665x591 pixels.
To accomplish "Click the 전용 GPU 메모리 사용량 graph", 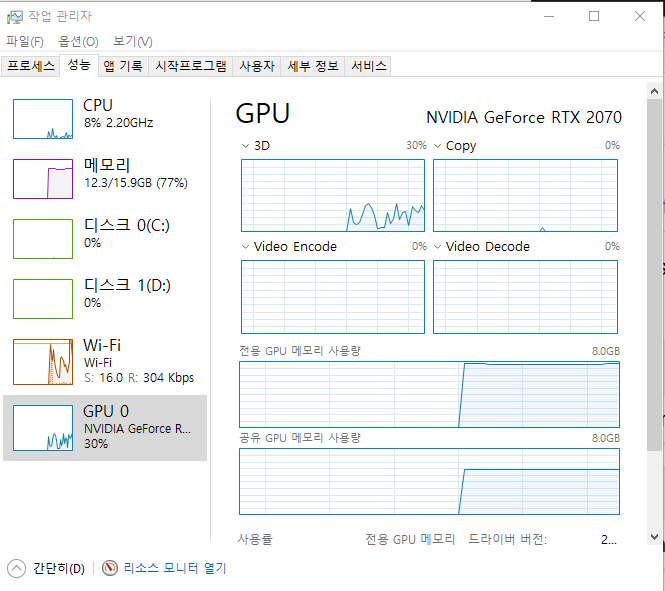I will [x=429, y=394].
